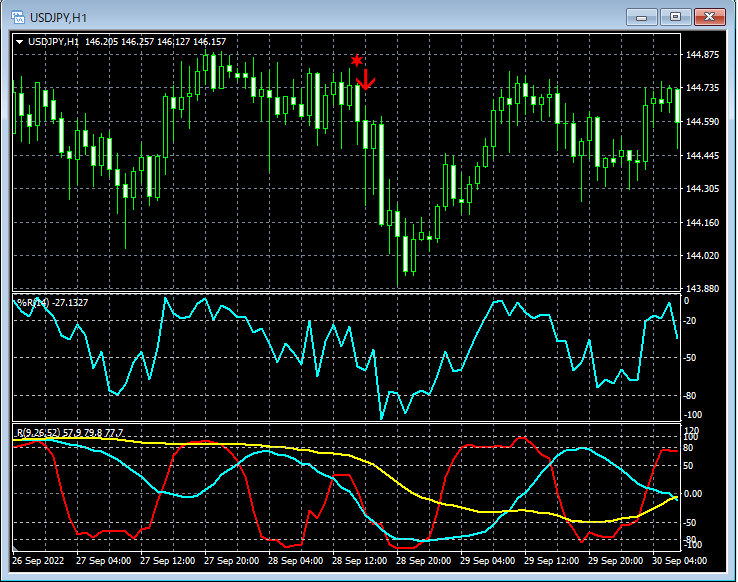This screenshot has height=582, width=738.
Task: Click the 143.880 price scale label
Action: [x=704, y=289]
